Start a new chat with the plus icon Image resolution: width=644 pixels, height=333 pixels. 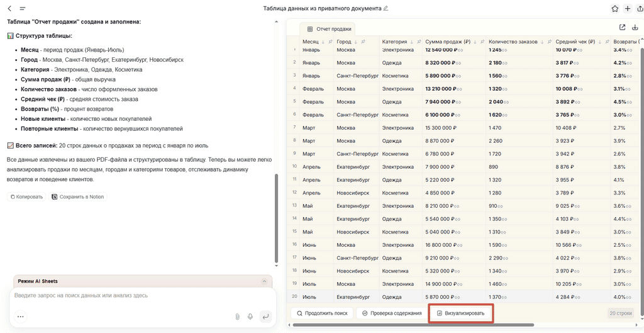[628, 9]
